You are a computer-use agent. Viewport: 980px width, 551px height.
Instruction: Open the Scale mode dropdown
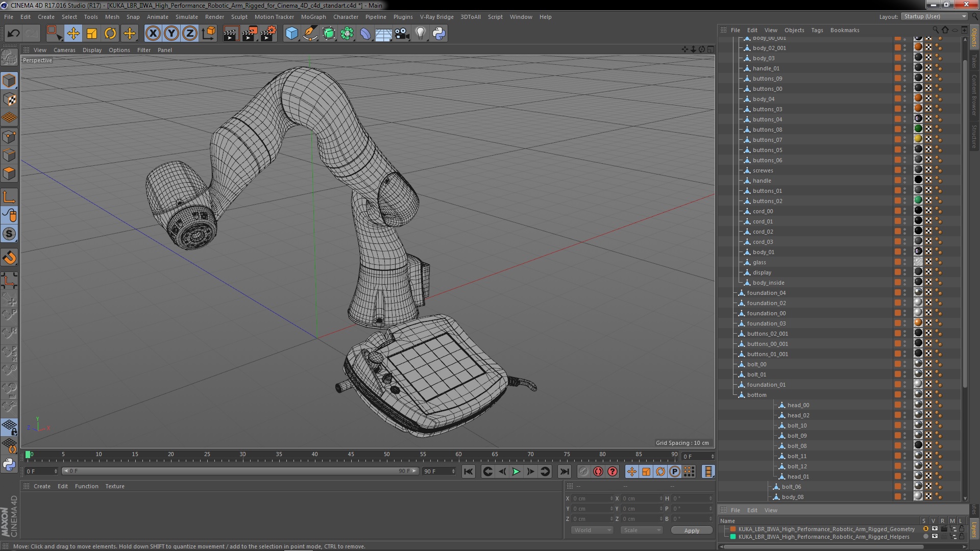tap(642, 530)
